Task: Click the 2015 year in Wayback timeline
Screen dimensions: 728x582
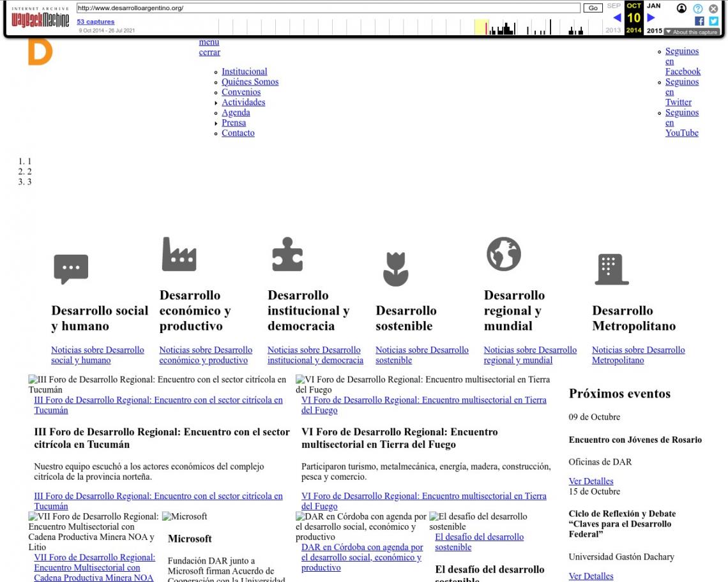Action: pyautogui.click(x=654, y=30)
